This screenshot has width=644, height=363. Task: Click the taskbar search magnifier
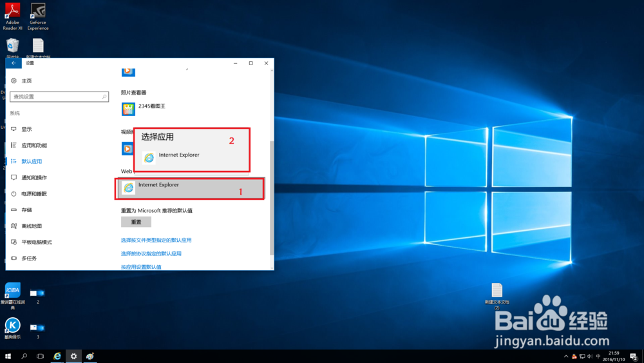point(24,356)
